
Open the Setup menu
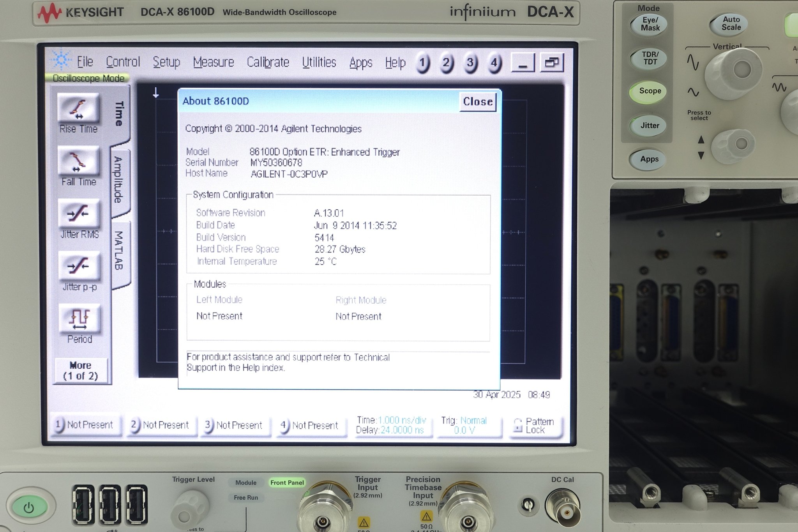[x=166, y=62]
